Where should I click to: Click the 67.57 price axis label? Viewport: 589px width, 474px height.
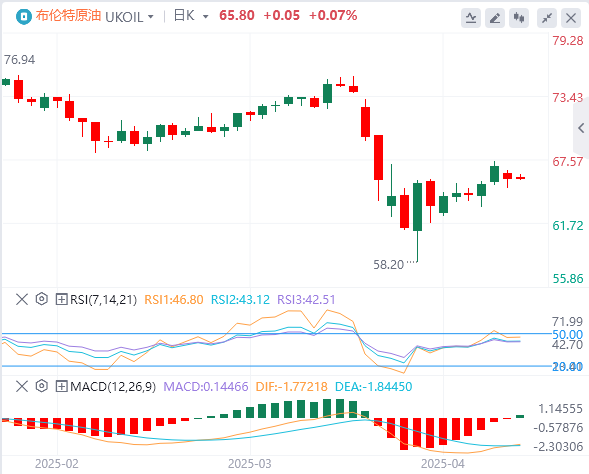click(568, 162)
